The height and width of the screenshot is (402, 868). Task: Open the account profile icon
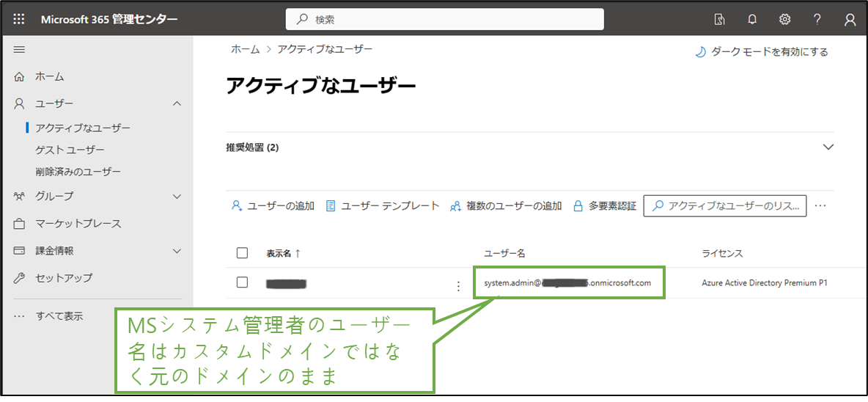(x=850, y=20)
